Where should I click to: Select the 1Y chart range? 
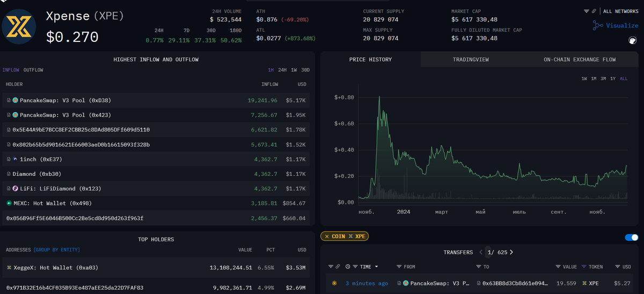pos(613,79)
